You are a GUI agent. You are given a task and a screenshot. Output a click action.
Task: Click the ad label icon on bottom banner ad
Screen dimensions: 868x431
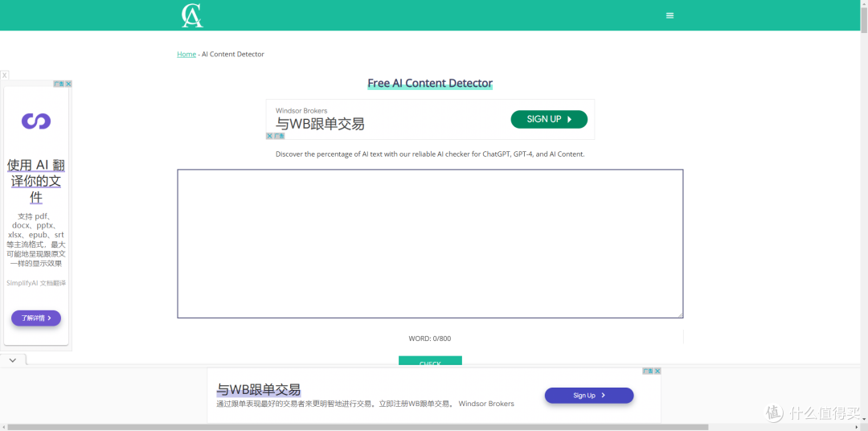[649, 371]
